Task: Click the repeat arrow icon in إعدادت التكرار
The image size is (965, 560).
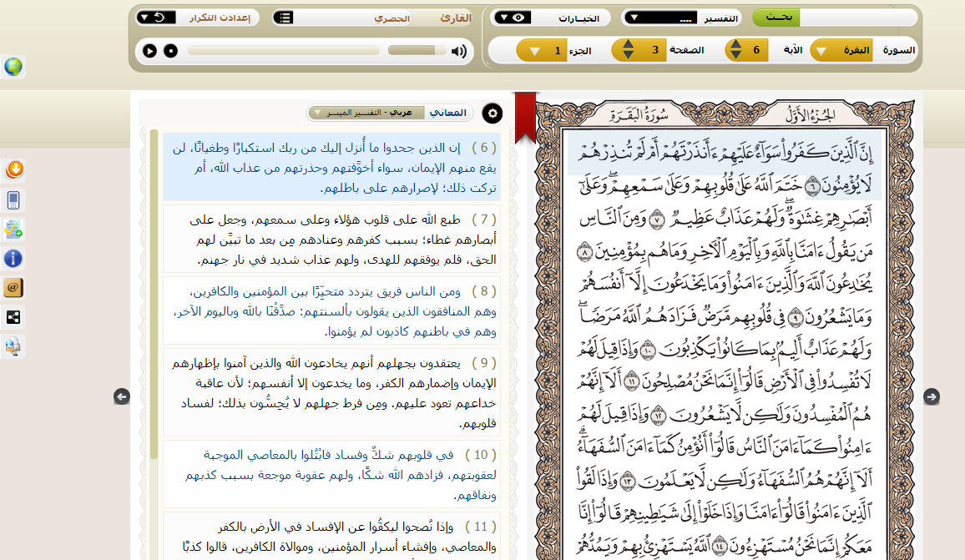Action: coord(159,18)
